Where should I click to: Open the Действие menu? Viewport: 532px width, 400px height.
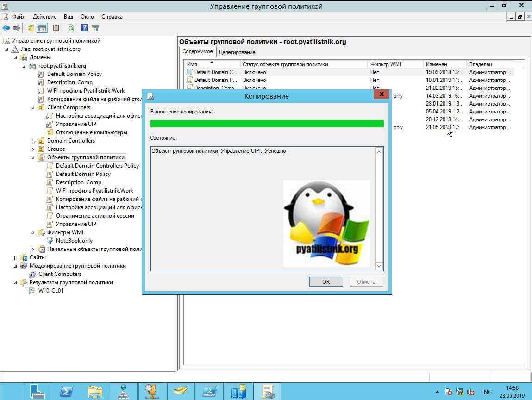point(44,17)
